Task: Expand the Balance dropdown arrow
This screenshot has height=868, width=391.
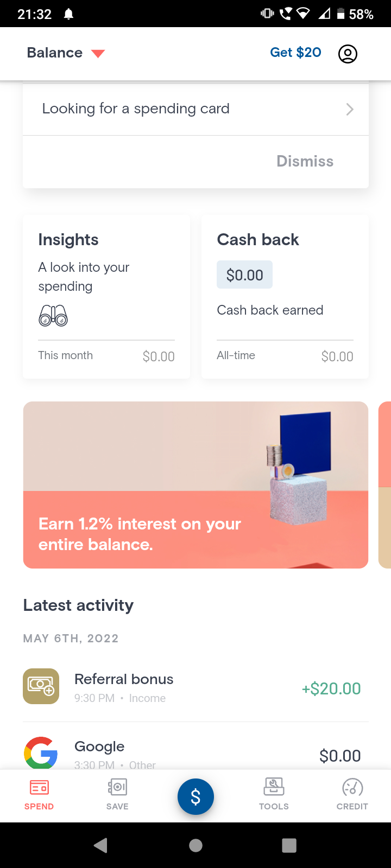Action: pos(98,53)
